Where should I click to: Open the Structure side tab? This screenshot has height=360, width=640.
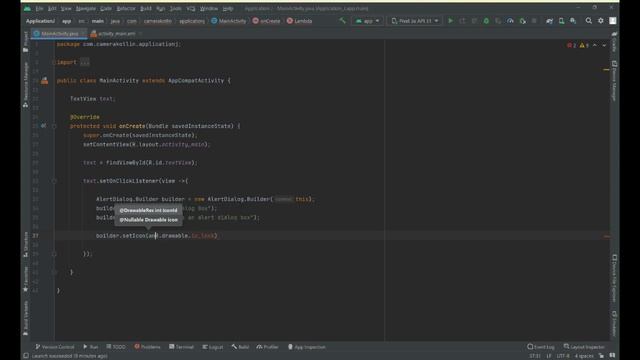pyautogui.click(x=26, y=244)
